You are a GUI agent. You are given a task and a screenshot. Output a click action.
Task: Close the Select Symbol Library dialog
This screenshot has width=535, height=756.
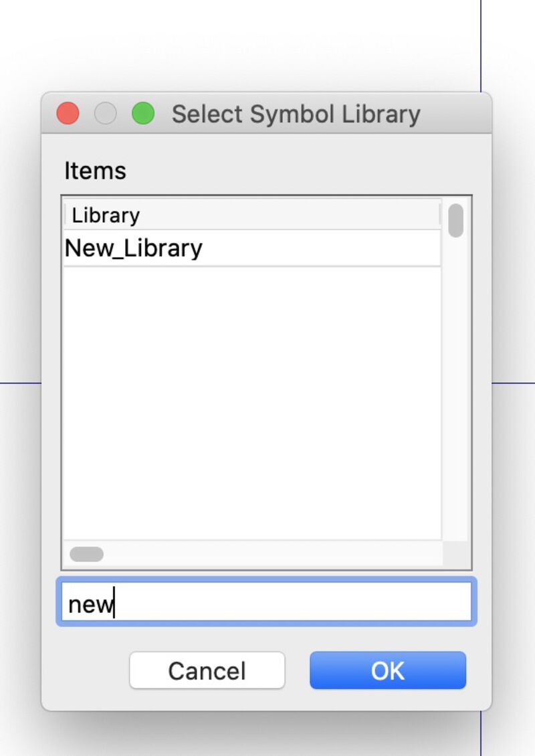pos(68,114)
